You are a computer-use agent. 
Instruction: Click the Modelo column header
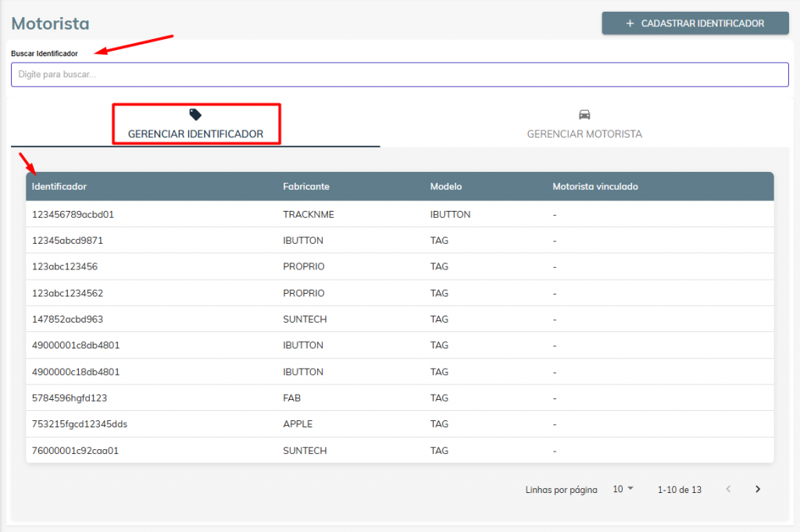point(446,187)
